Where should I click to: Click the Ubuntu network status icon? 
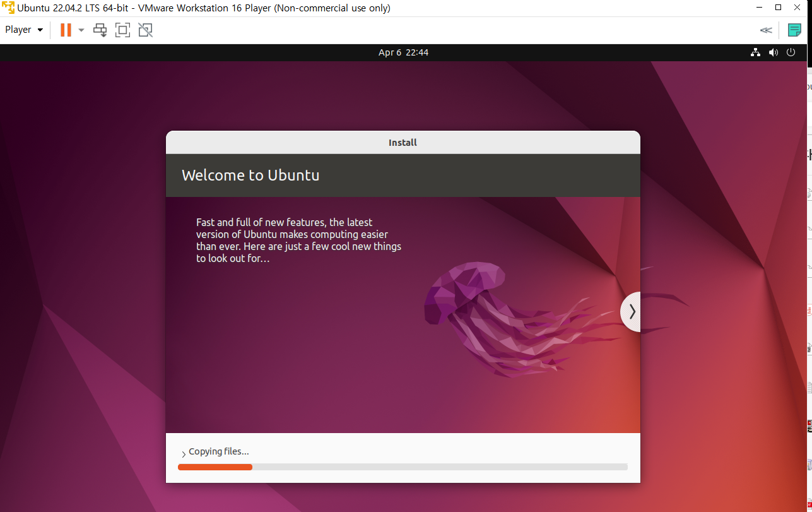click(x=755, y=52)
